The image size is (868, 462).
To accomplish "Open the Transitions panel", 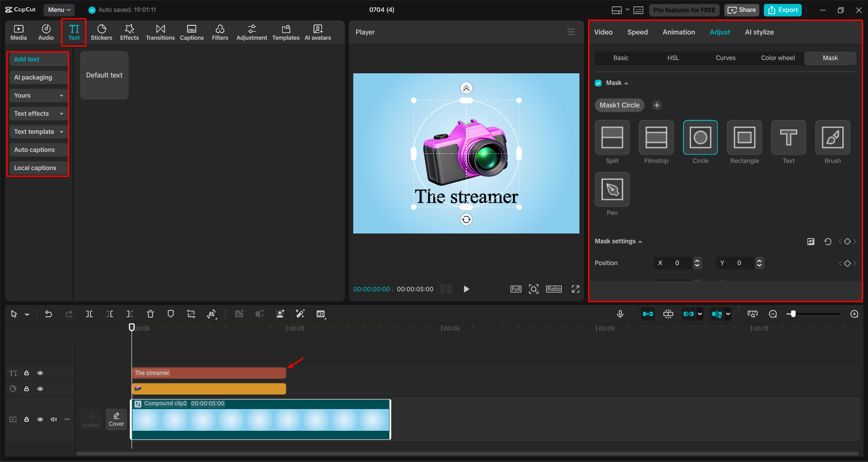I will click(x=160, y=32).
